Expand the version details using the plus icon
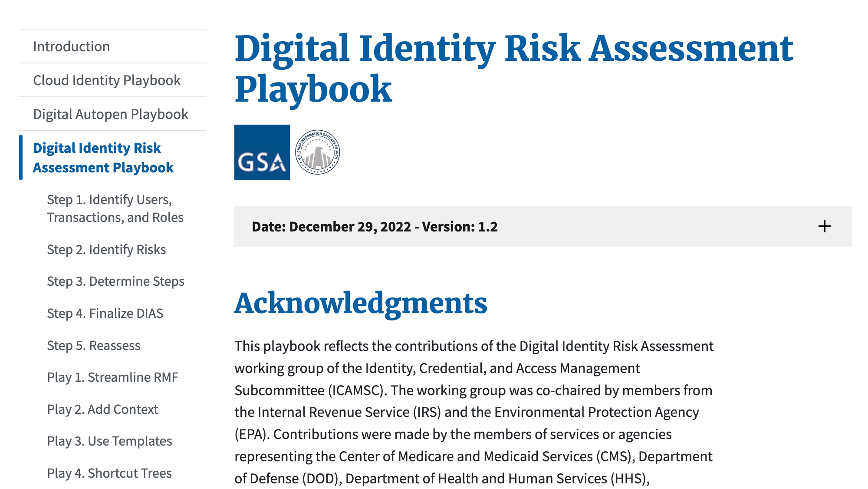Image resolution: width=868 pixels, height=489 pixels. tap(824, 226)
